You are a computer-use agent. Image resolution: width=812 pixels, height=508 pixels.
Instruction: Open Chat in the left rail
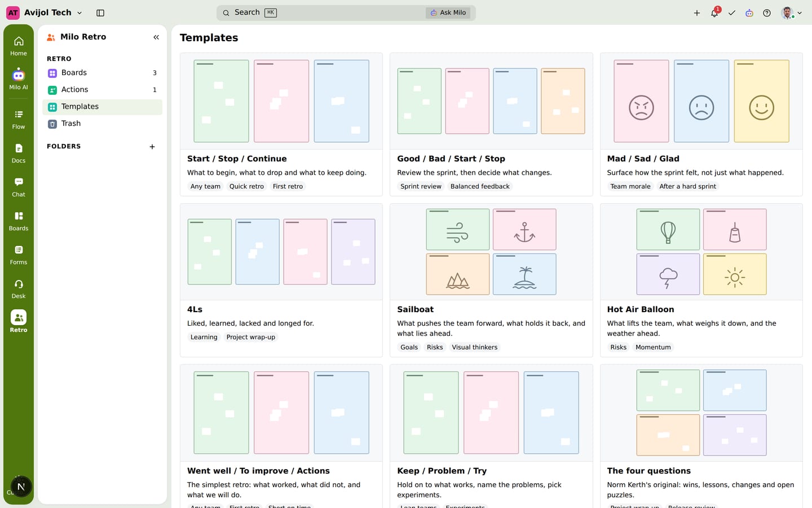coord(19,187)
